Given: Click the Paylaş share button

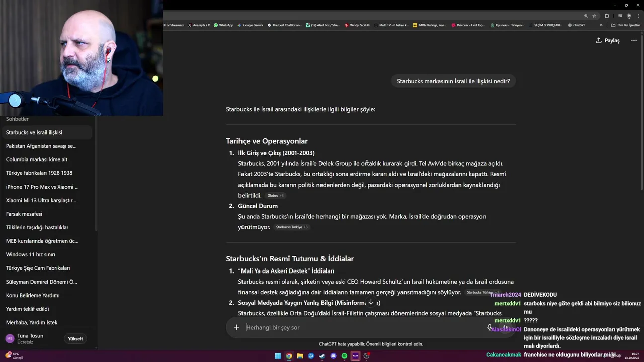Looking at the screenshot, I should pos(608,40).
